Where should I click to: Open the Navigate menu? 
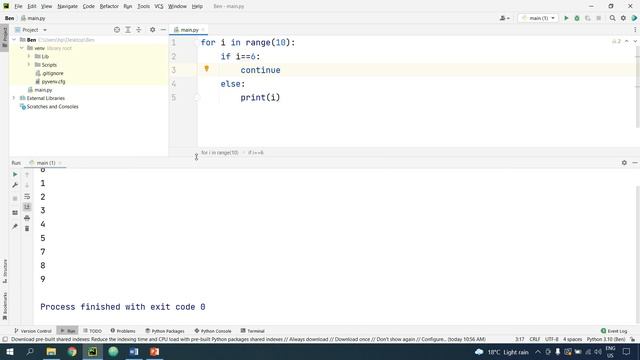(67, 6)
